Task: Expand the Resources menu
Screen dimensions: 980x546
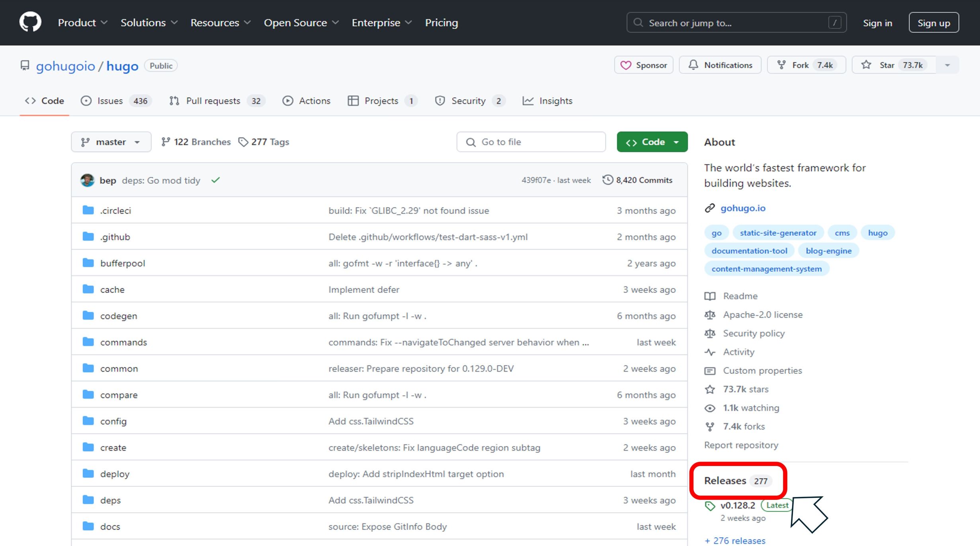Action: pos(221,23)
